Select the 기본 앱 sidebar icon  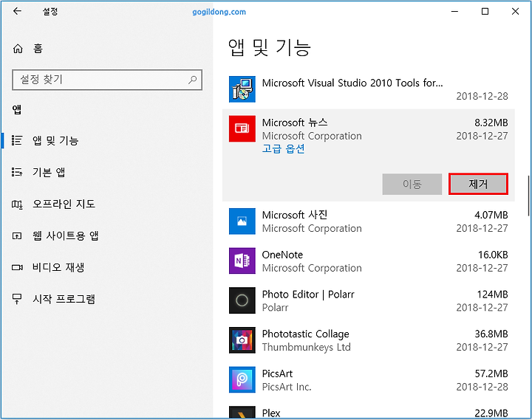pos(17,172)
